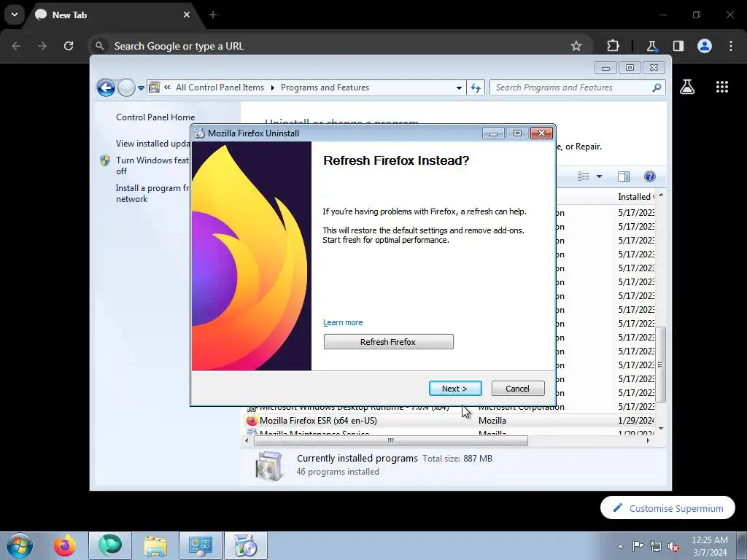The image size is (747, 560).
Task: Switch to Firefox uninstaller taskbar item
Action: pos(246,545)
